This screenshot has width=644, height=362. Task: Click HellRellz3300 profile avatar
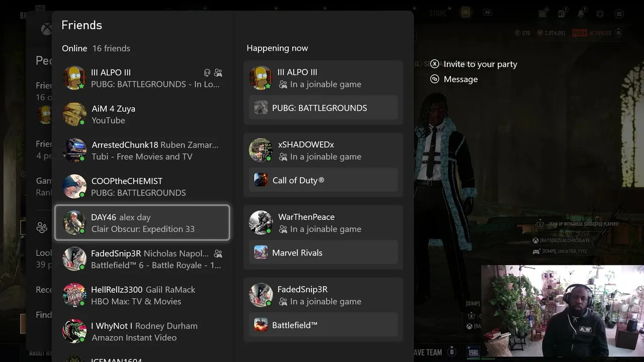click(74, 295)
